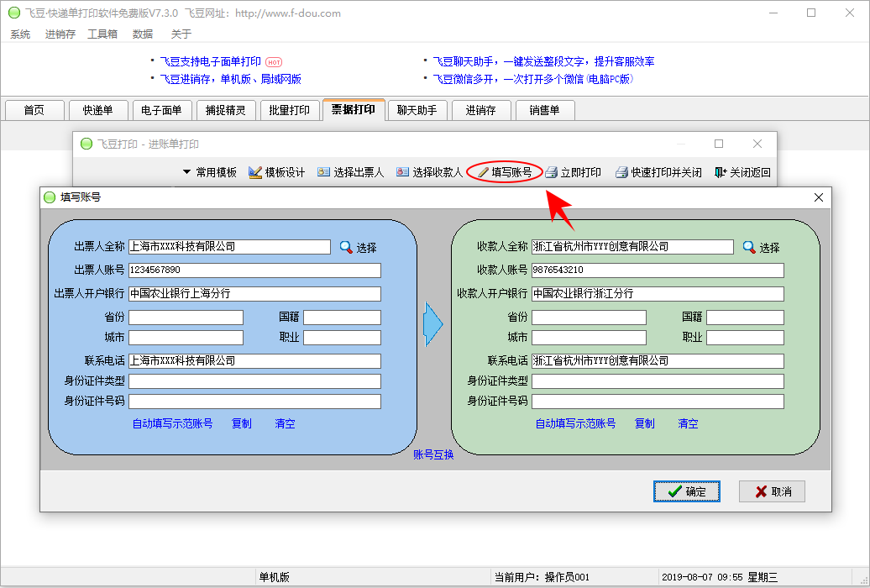Click the 取消 cancel button

tap(772, 491)
